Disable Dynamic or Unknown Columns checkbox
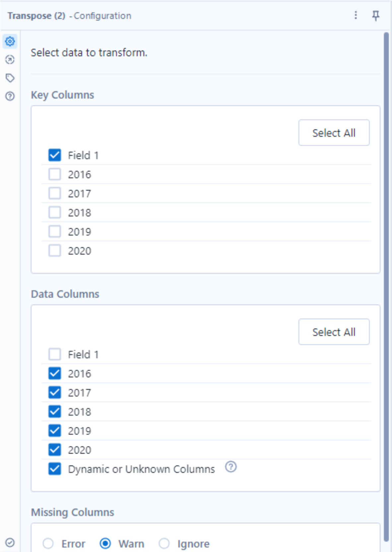 point(55,469)
